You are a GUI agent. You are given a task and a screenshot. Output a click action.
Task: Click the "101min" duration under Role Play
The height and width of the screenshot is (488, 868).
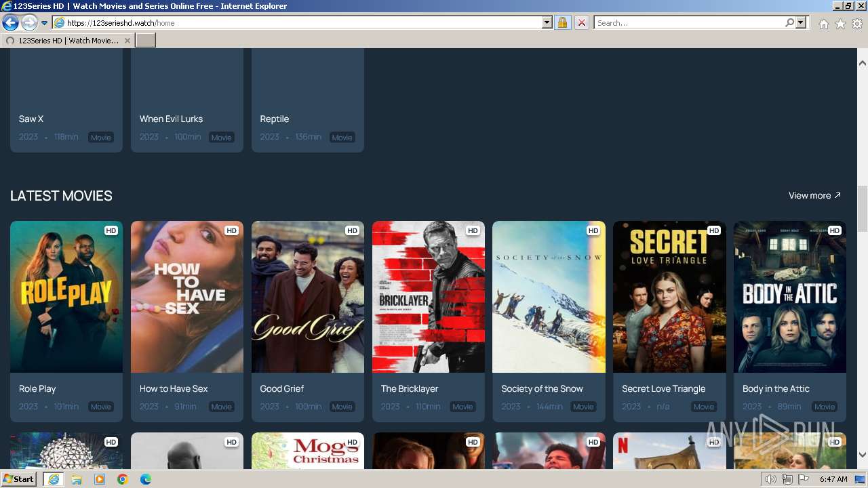tap(66, 407)
